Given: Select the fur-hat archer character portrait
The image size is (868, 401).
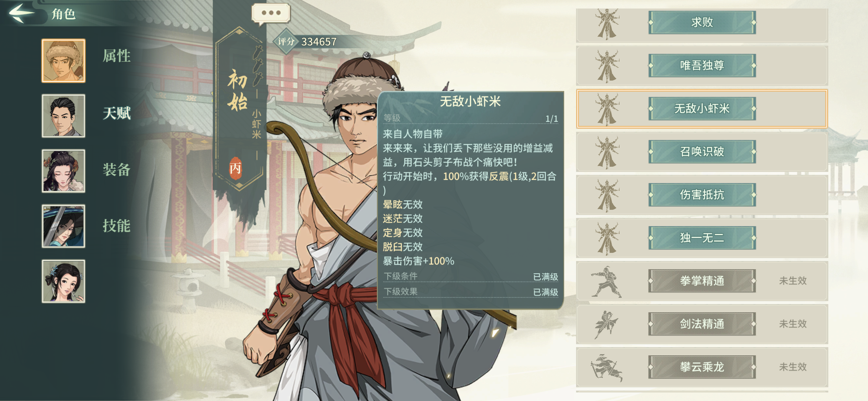Looking at the screenshot, I should click(x=63, y=61).
